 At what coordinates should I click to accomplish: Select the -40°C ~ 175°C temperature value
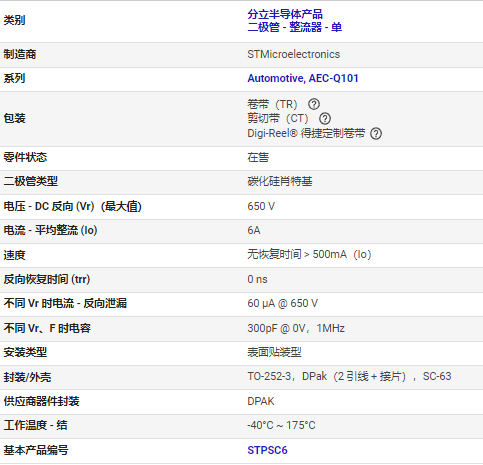281,426
